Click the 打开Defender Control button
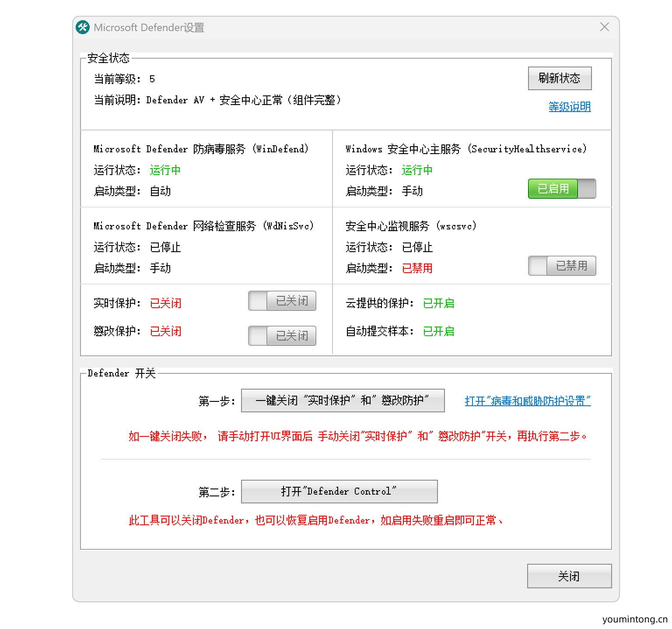Screen dimensions: 672x629 pyautogui.click(x=339, y=491)
